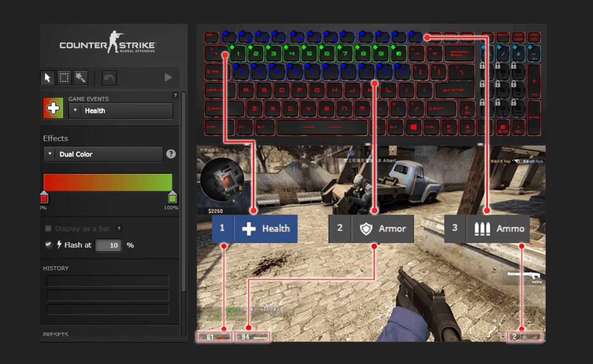Choose the magic wand tool
The width and height of the screenshot is (593, 364).
click(x=81, y=78)
